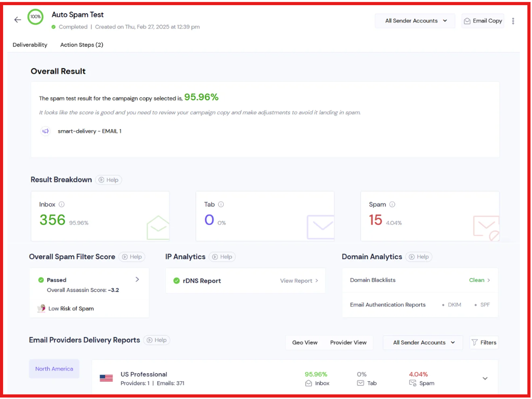Click the smart-delivery EMAIL 1 send icon
The height and width of the screenshot is (399, 532).
pos(45,131)
